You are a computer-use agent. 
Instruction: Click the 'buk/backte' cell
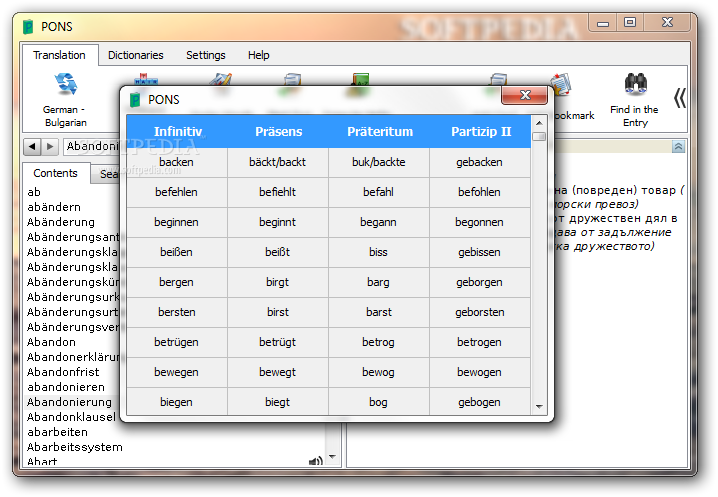(x=379, y=162)
